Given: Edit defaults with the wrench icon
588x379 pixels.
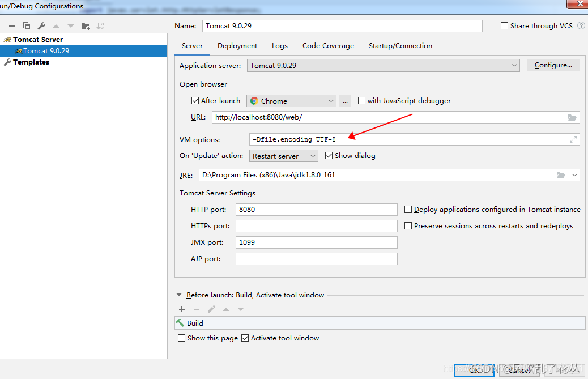Looking at the screenshot, I should (x=41, y=26).
